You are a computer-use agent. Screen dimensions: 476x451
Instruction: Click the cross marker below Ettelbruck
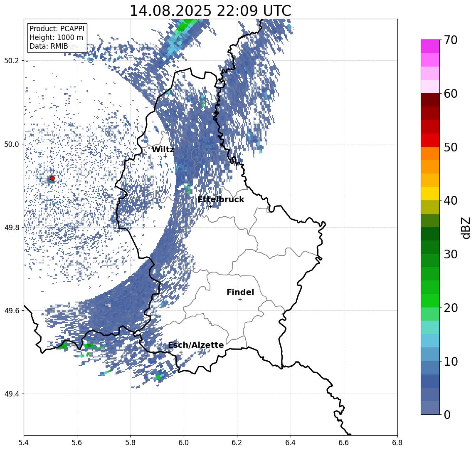click(210, 207)
